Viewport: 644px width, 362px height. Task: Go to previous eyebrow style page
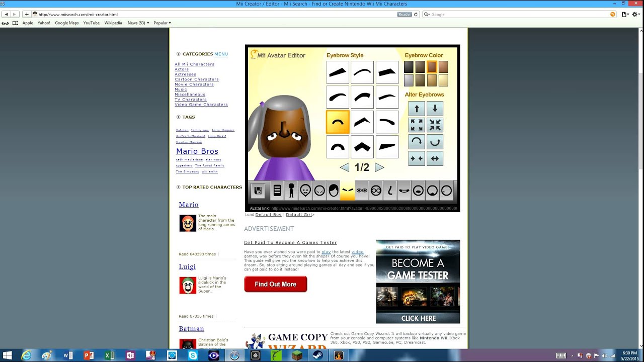pyautogui.click(x=345, y=167)
